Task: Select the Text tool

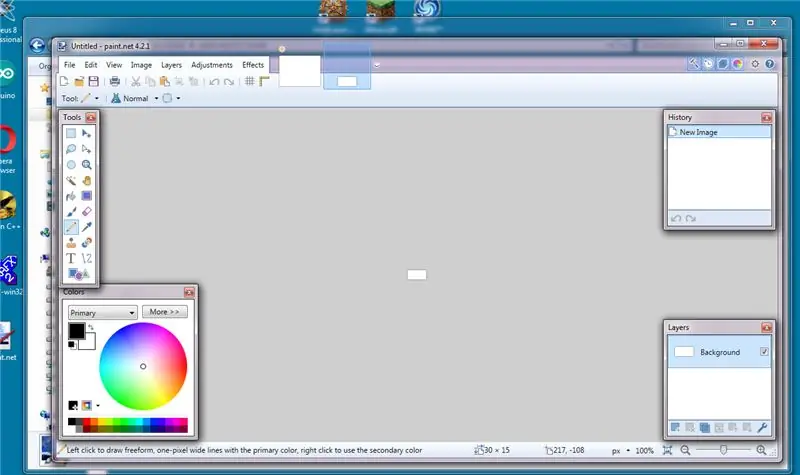Action: pos(71,258)
